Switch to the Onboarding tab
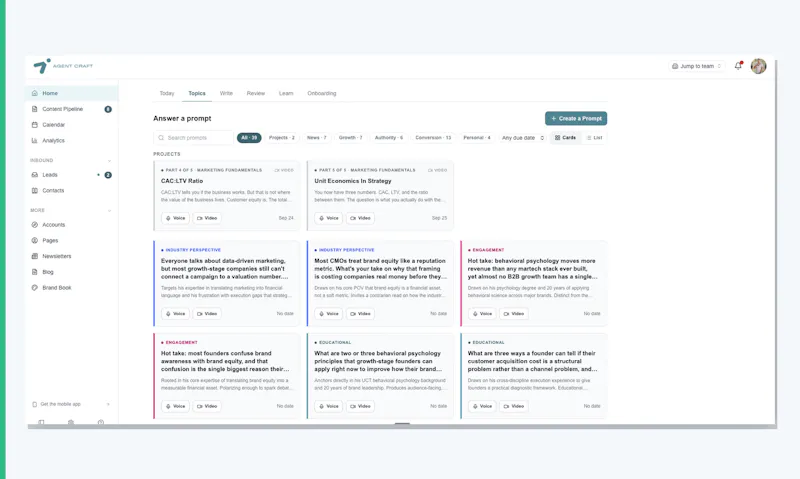Image resolution: width=800 pixels, height=479 pixels. click(321, 93)
